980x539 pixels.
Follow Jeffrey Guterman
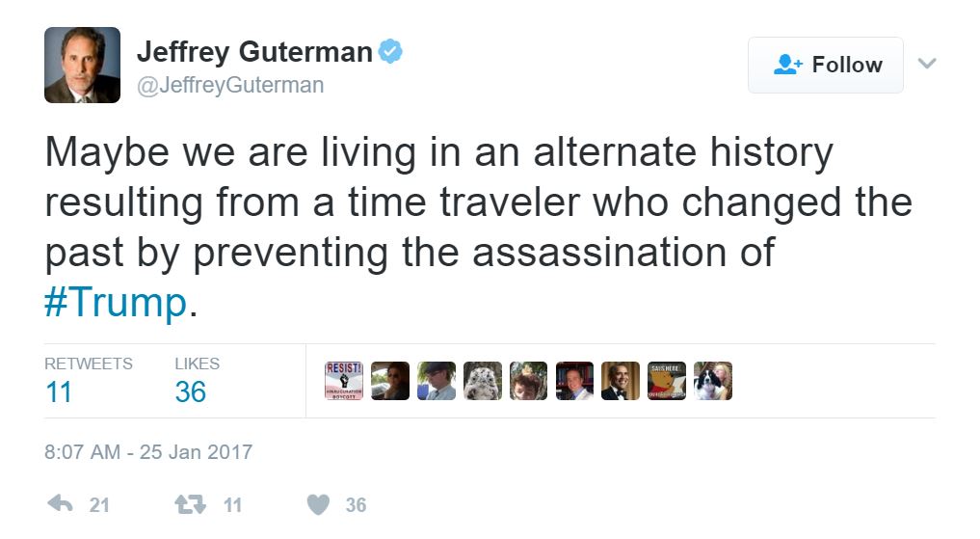pyautogui.click(x=826, y=65)
